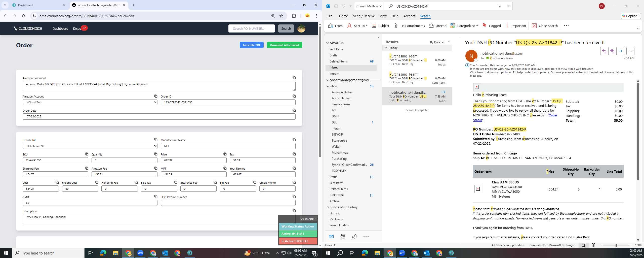The width and height of the screenshot is (644, 258).
Task: Open File Explorer from the left taskbar
Action: click(x=115, y=253)
